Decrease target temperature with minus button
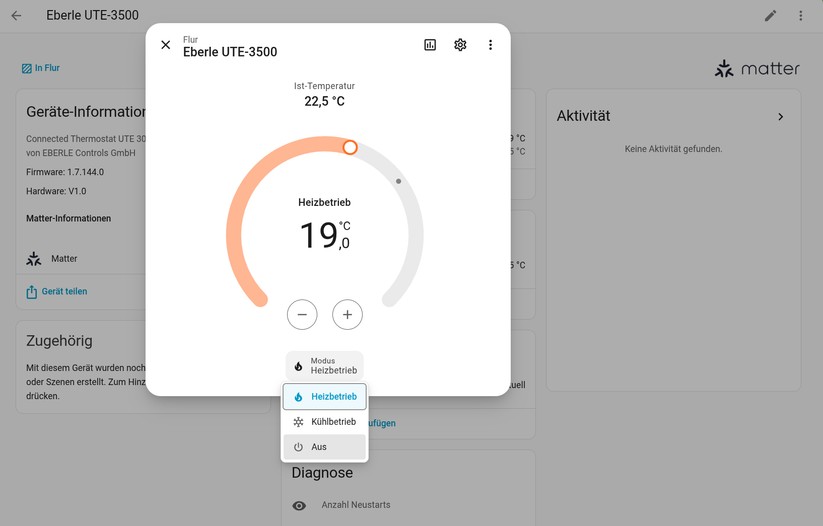The width and height of the screenshot is (823, 526). pos(302,314)
